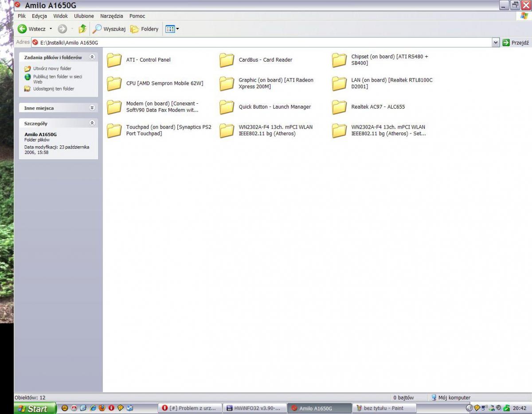This screenshot has height=414, width=532.
Task: Click Udostępnij ten folder link
Action: (54, 89)
